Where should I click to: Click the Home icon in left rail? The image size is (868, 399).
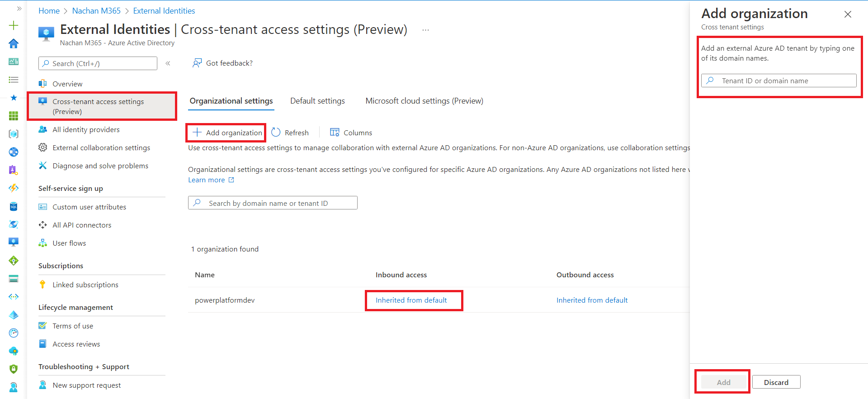14,43
